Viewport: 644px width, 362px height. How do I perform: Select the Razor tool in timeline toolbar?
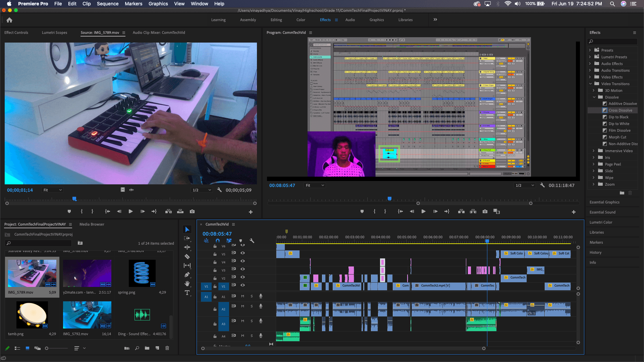[187, 256]
